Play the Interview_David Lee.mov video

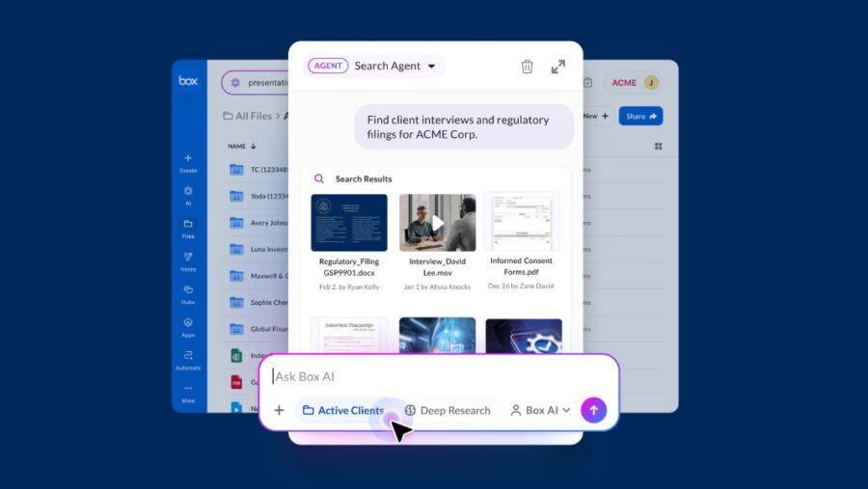pyautogui.click(x=437, y=223)
